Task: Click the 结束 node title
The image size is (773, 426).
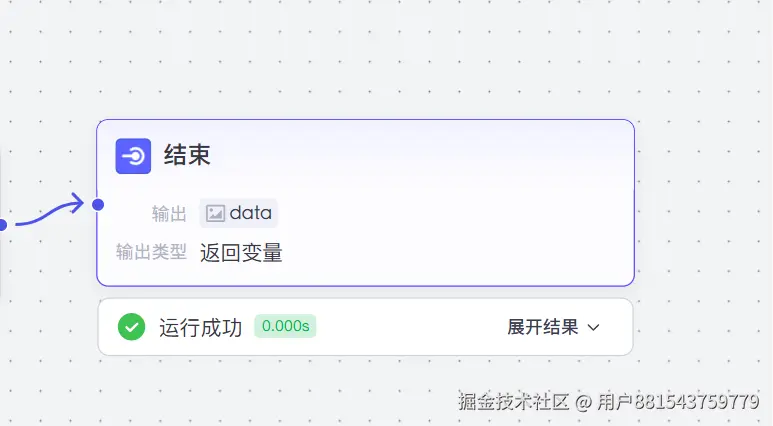Action: click(187, 155)
